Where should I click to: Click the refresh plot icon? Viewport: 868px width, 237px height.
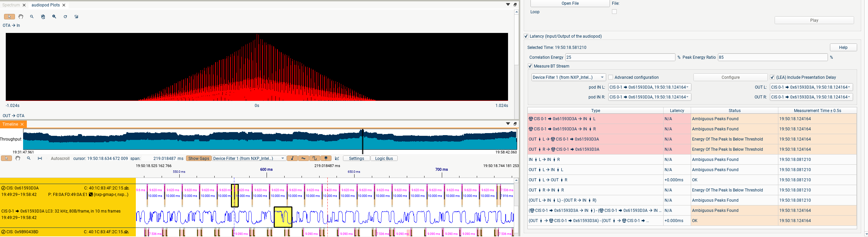point(65,17)
